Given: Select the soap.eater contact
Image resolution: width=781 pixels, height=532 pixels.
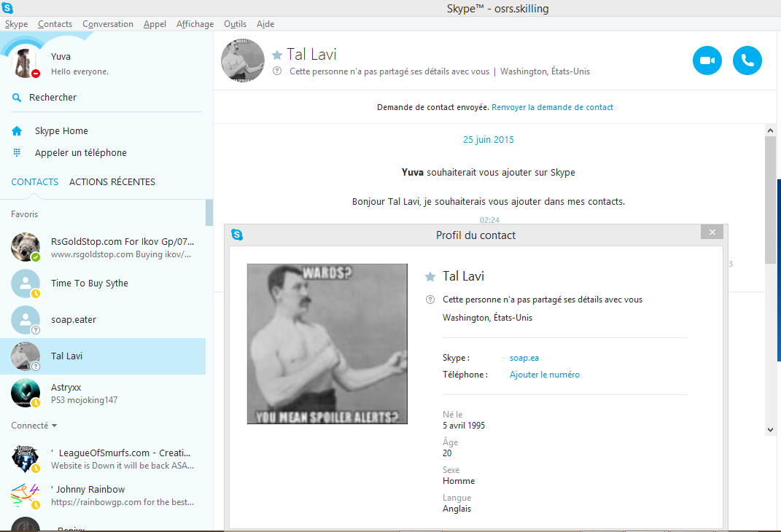Looking at the screenshot, I should pos(103,319).
